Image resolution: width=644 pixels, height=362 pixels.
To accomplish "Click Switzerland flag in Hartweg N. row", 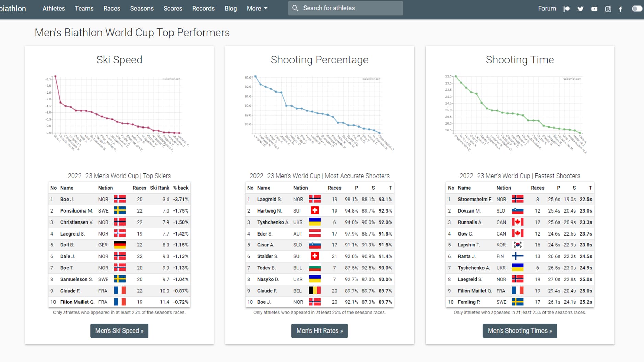I will [315, 210].
